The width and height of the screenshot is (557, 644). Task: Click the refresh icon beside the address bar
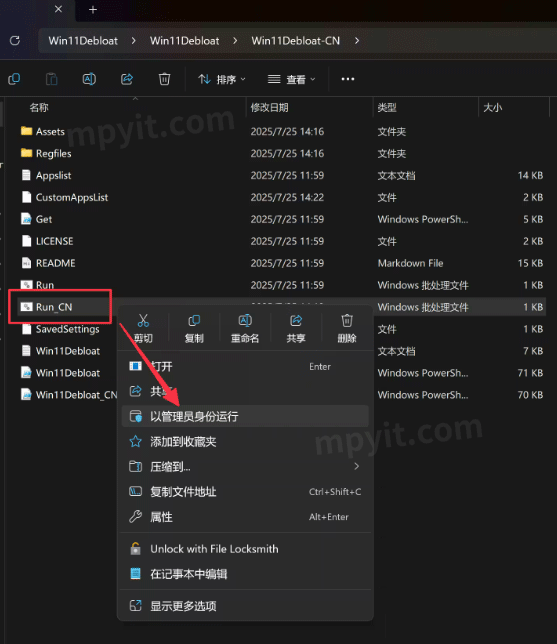15,41
